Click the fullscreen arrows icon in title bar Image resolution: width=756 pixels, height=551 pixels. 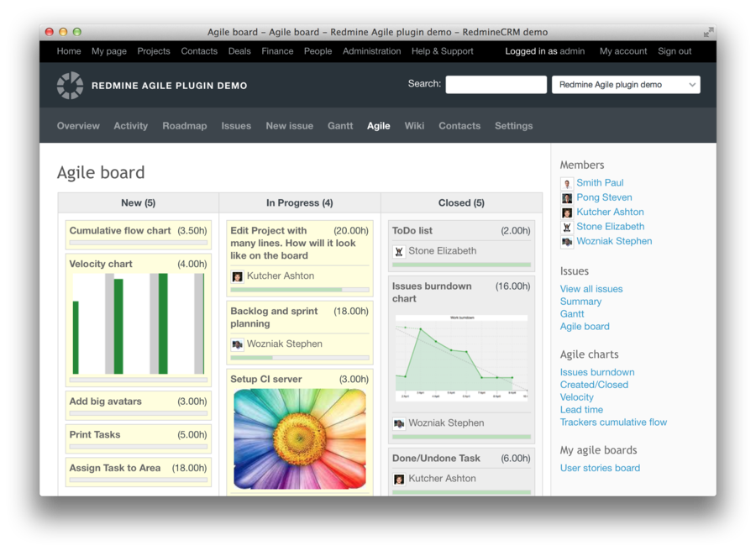point(708,32)
